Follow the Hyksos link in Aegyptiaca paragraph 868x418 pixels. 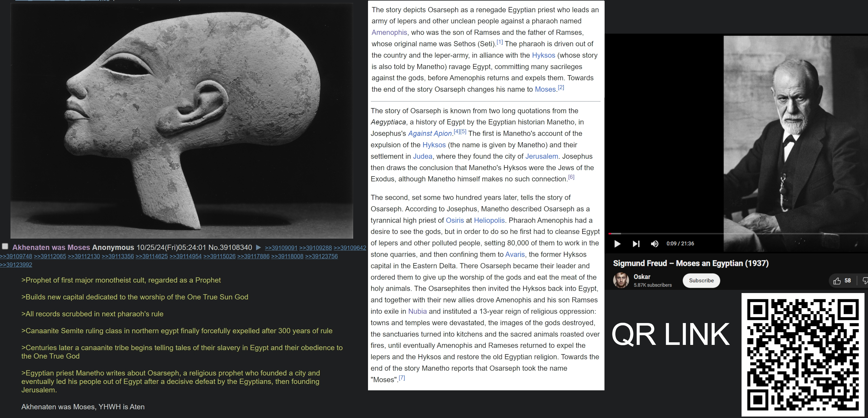(434, 145)
